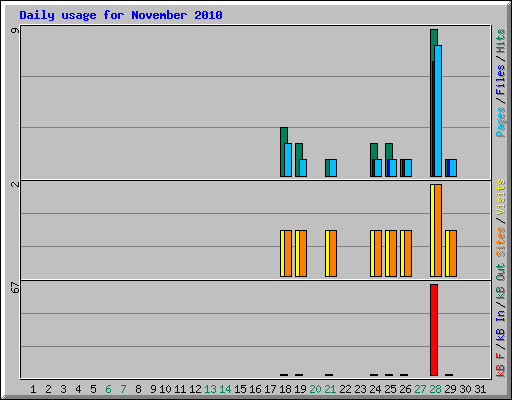Click day label '31' on the x-axis
This screenshot has width=512, height=400.
pos(480,389)
